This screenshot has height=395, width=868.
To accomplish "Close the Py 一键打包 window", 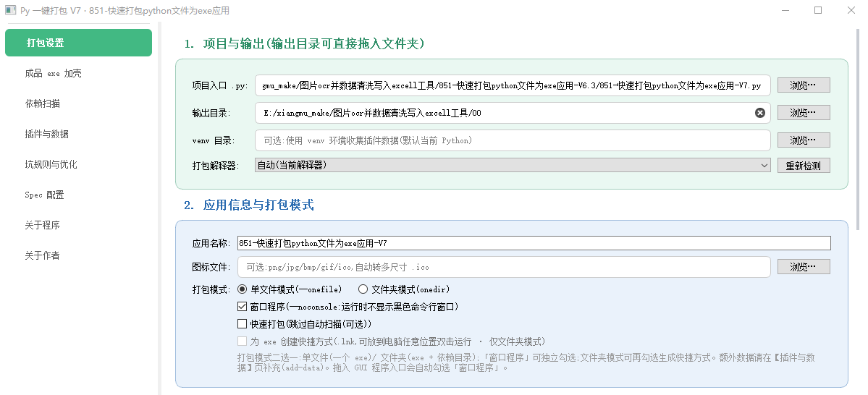I will (851, 10).
